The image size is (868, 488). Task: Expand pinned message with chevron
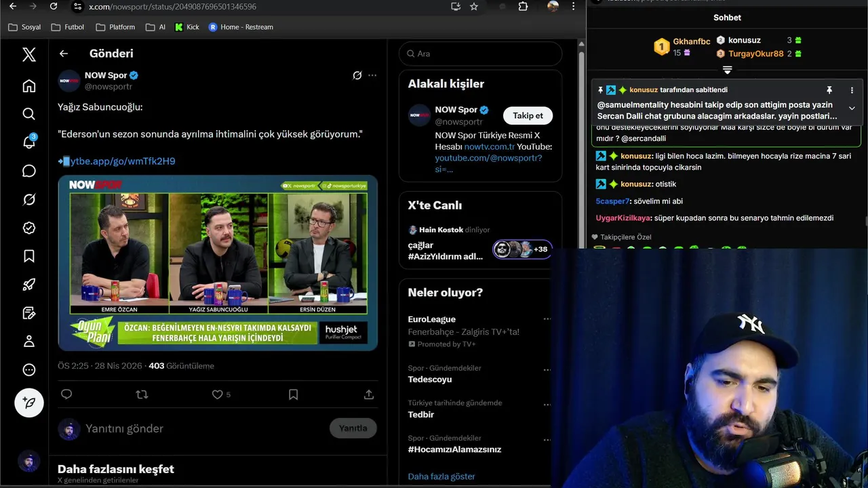852,108
